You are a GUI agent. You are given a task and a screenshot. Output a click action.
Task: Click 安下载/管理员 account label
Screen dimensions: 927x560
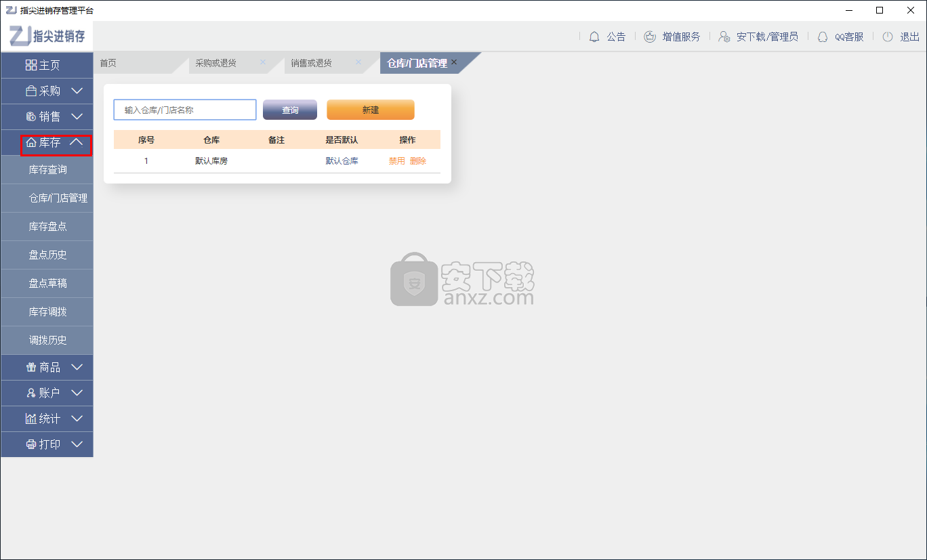coord(767,37)
